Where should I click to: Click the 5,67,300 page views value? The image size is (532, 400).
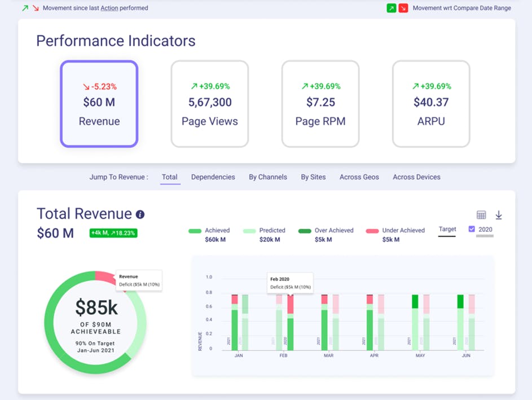[210, 102]
